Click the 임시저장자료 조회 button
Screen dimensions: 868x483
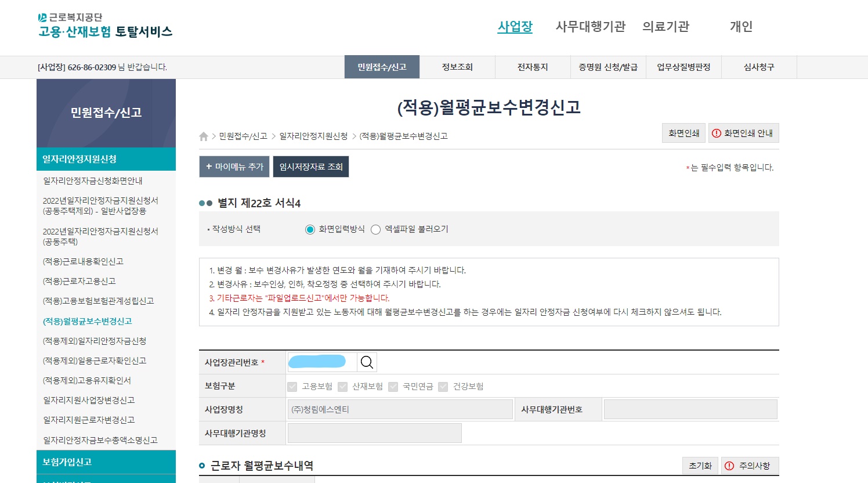tap(311, 167)
